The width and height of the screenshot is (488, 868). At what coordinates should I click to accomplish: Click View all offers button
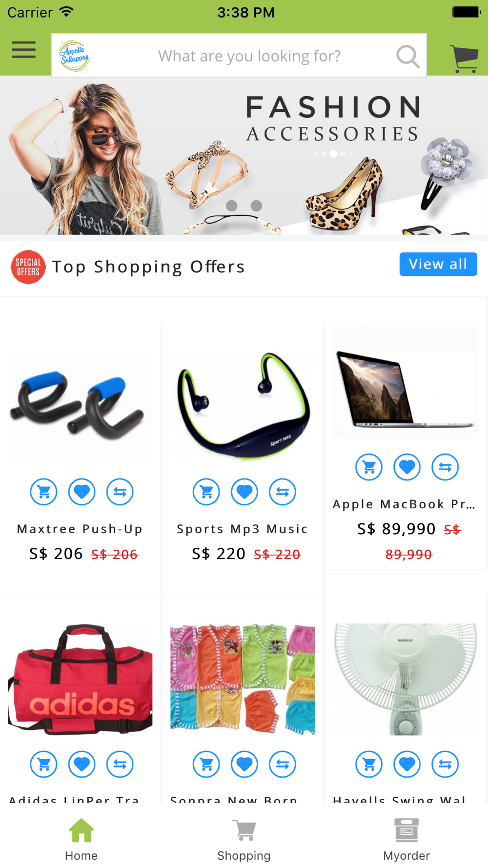[x=438, y=264]
